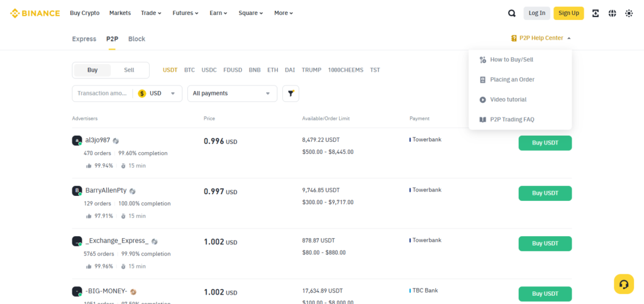Click the Video tutorial play icon

click(483, 100)
